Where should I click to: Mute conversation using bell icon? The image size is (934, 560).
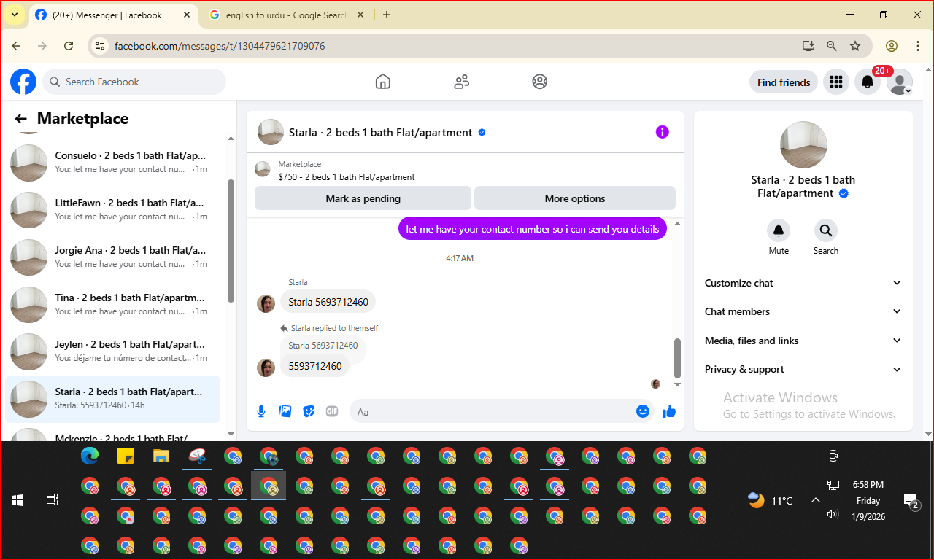pyautogui.click(x=779, y=230)
